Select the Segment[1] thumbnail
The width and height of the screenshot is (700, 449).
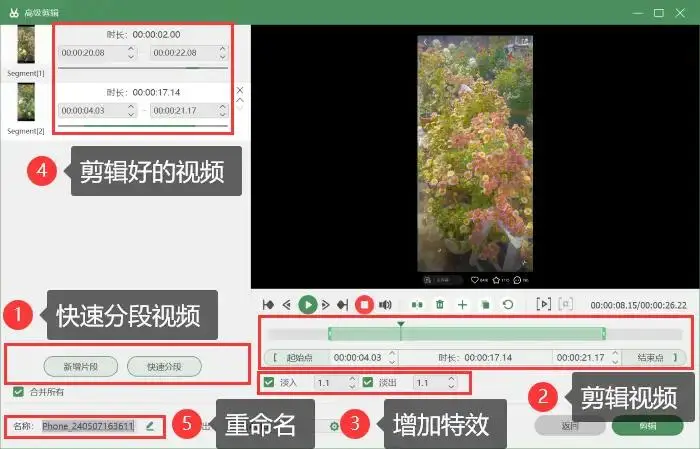click(26, 44)
